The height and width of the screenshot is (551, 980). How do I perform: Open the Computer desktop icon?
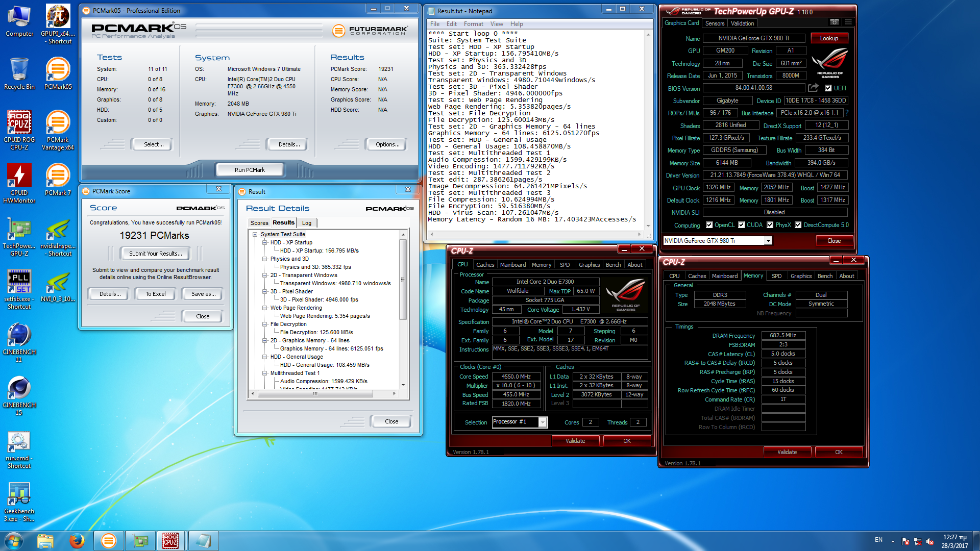click(19, 20)
